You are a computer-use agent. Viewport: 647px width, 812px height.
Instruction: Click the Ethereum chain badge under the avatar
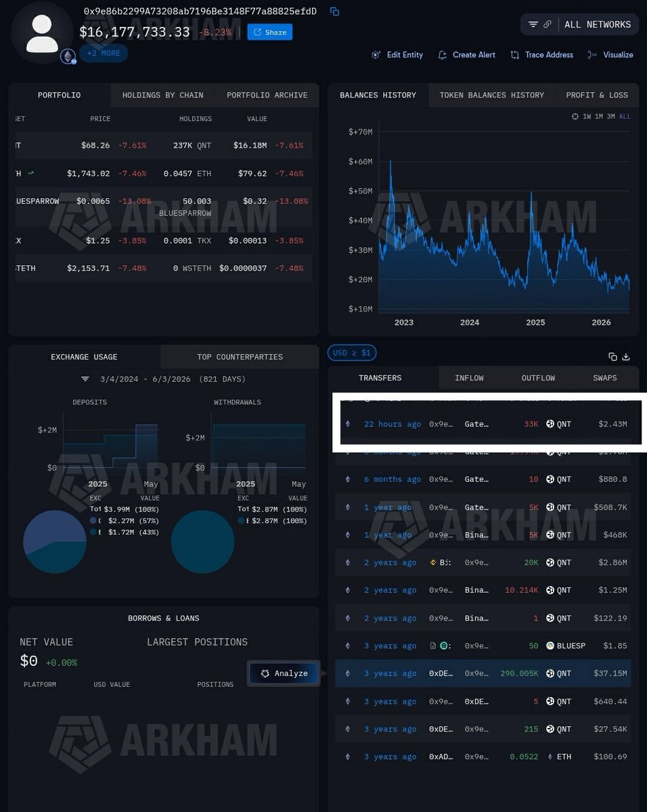click(68, 56)
